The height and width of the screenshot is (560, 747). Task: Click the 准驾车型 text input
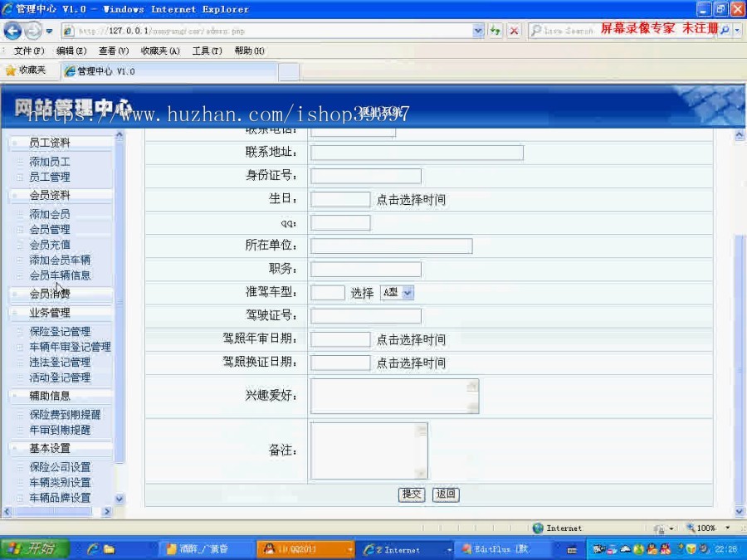(x=328, y=293)
